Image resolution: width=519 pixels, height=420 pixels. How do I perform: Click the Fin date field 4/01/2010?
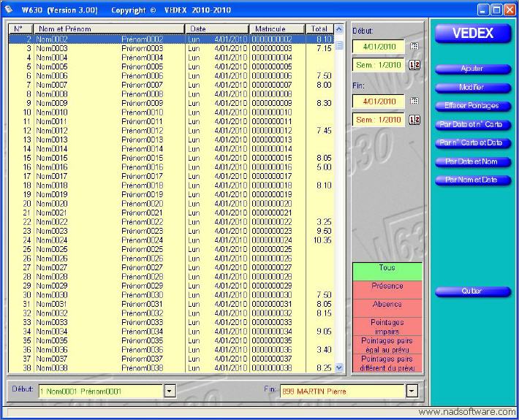[379, 102]
